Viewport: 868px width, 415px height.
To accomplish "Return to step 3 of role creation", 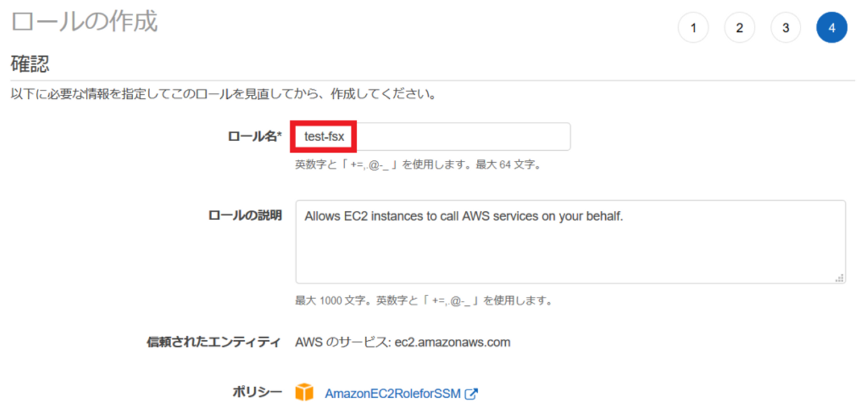I will (x=785, y=28).
